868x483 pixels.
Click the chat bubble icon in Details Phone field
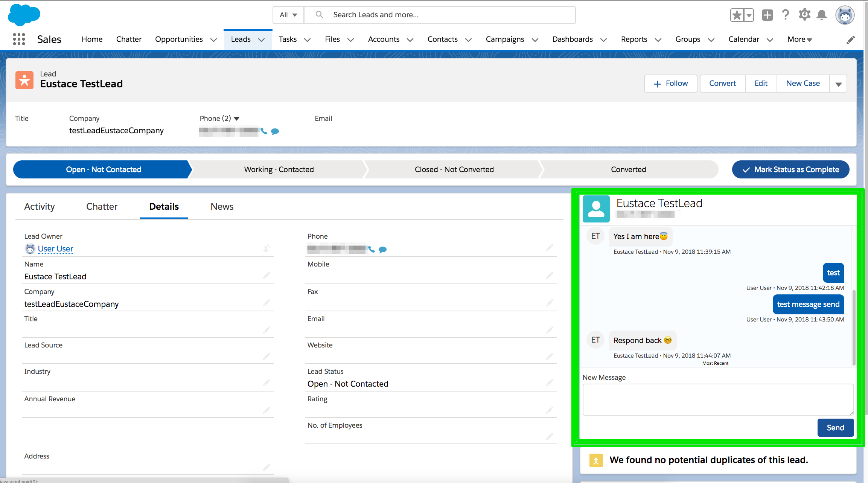[383, 249]
